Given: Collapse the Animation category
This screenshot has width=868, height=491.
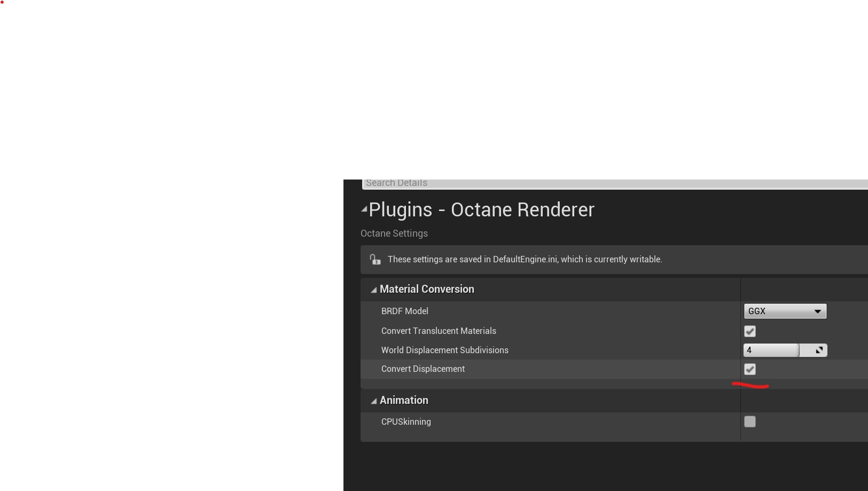Looking at the screenshot, I should (374, 401).
